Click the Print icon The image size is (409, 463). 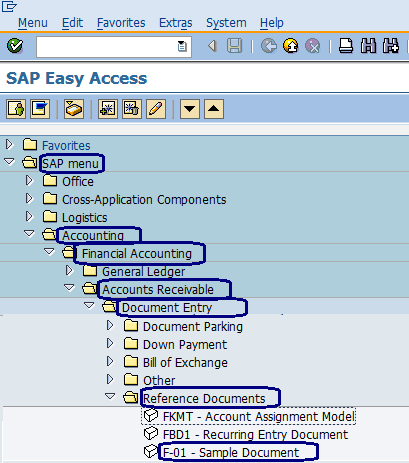pyautogui.click(x=346, y=46)
